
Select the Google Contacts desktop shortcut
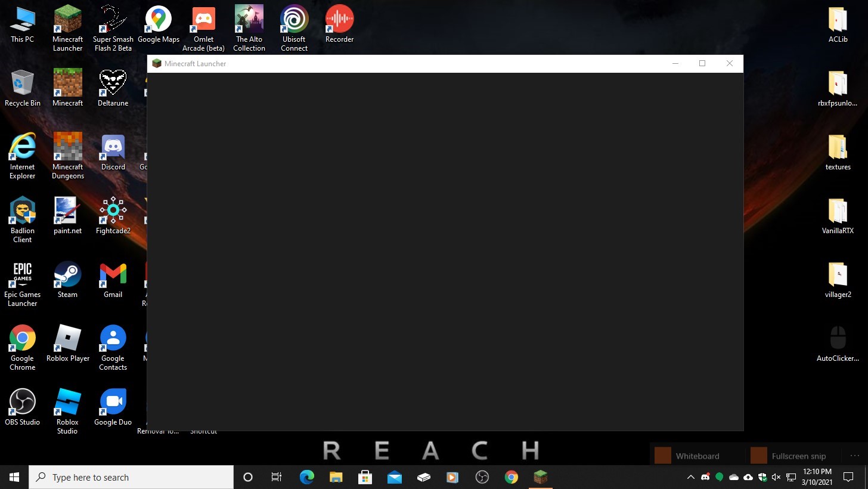[113, 348]
